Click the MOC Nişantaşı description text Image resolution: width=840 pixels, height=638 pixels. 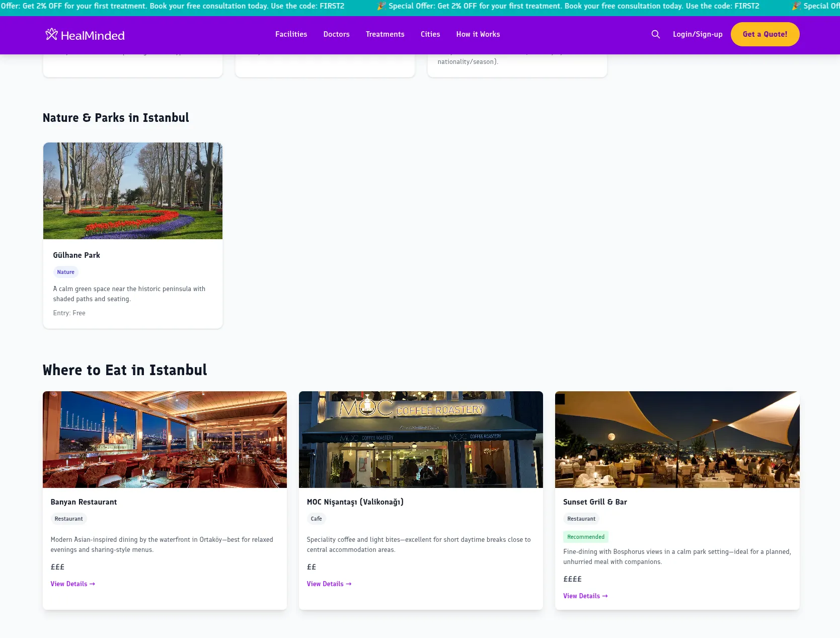pyautogui.click(x=419, y=545)
